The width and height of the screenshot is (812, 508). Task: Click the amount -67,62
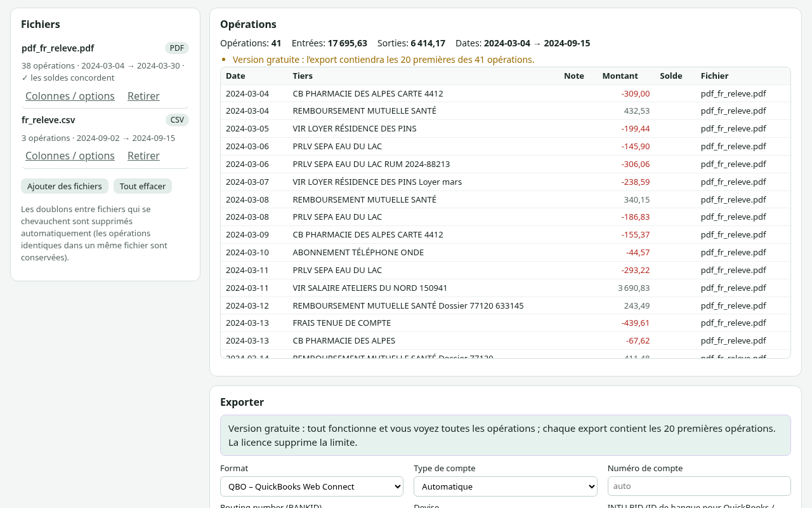(x=638, y=340)
